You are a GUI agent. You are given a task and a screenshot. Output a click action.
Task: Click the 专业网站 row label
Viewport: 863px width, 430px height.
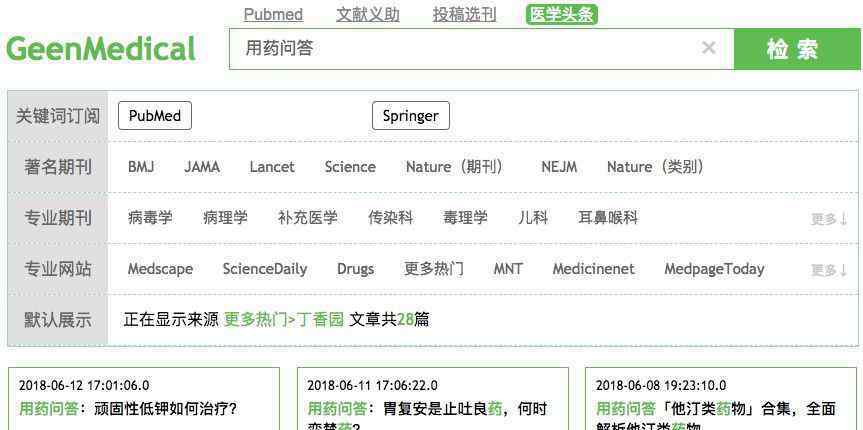click(x=58, y=269)
